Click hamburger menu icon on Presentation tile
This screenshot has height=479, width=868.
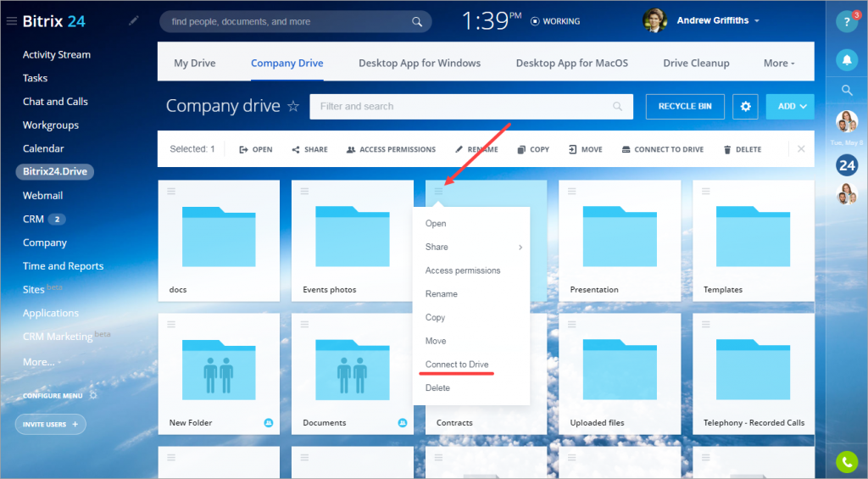(572, 191)
